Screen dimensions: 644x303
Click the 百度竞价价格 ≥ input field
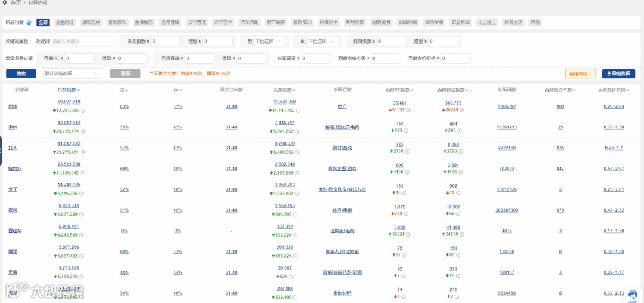456,59
